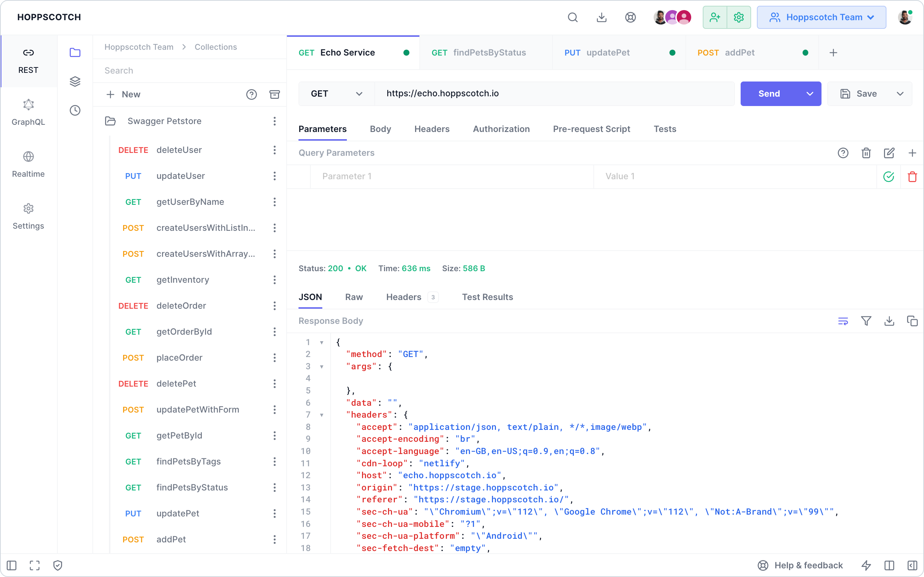Collapse the headers object at line 7

click(x=322, y=415)
